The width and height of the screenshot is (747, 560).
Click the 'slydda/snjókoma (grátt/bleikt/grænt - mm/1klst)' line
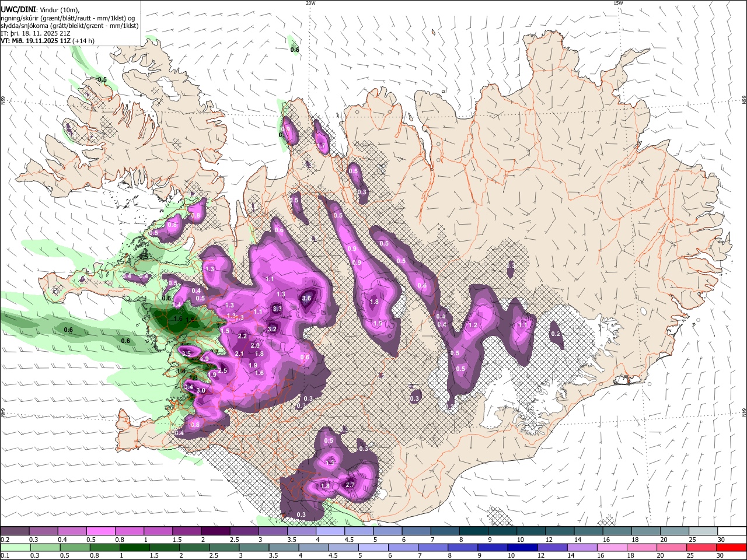(x=69, y=26)
